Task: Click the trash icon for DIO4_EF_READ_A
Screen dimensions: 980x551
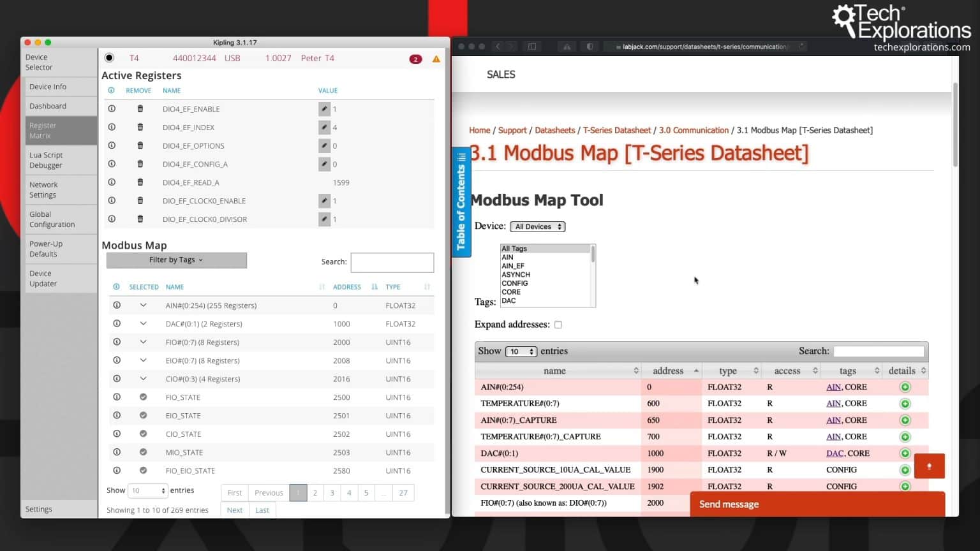Action: (x=140, y=182)
